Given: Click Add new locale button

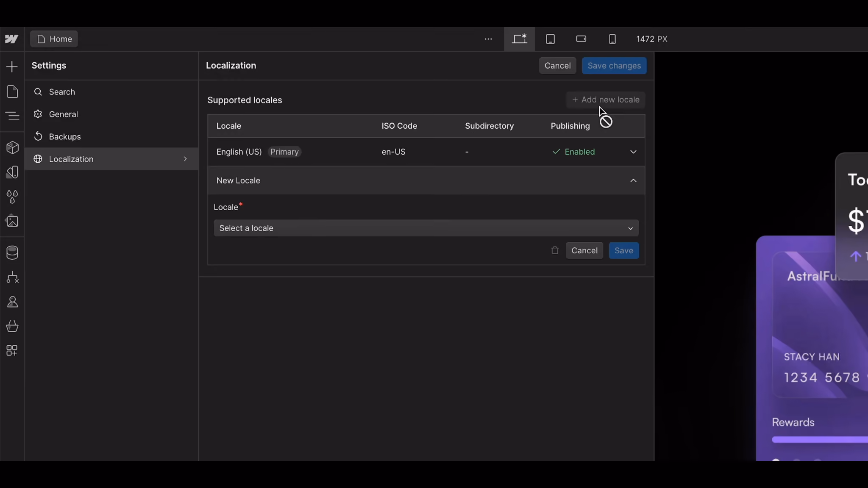Looking at the screenshot, I should coord(606,100).
